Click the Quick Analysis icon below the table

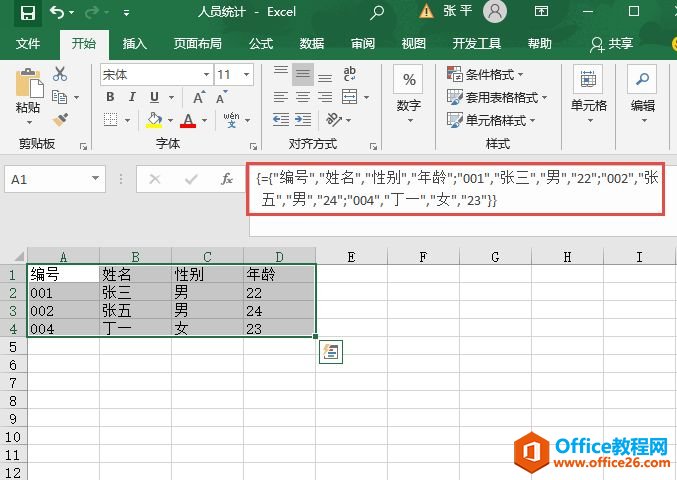[x=332, y=351]
